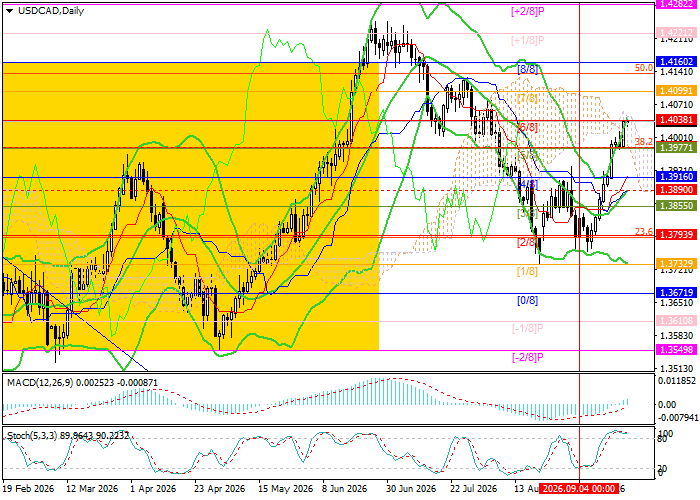
Task: Click the [2/8] Murrey level label
Action: pyautogui.click(x=527, y=242)
